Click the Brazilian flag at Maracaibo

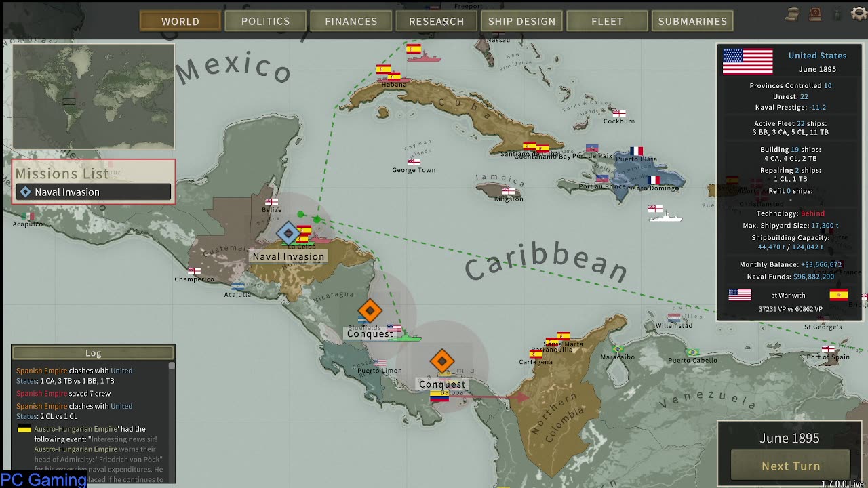coord(617,349)
